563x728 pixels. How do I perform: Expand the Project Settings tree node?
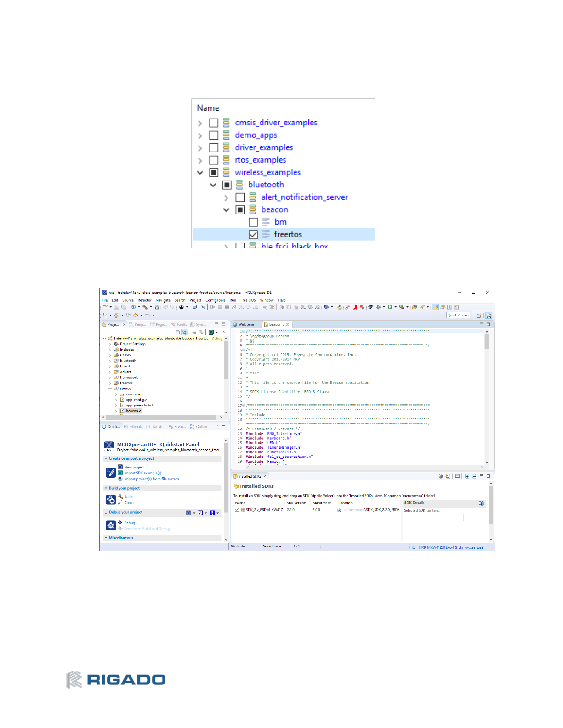110,344
